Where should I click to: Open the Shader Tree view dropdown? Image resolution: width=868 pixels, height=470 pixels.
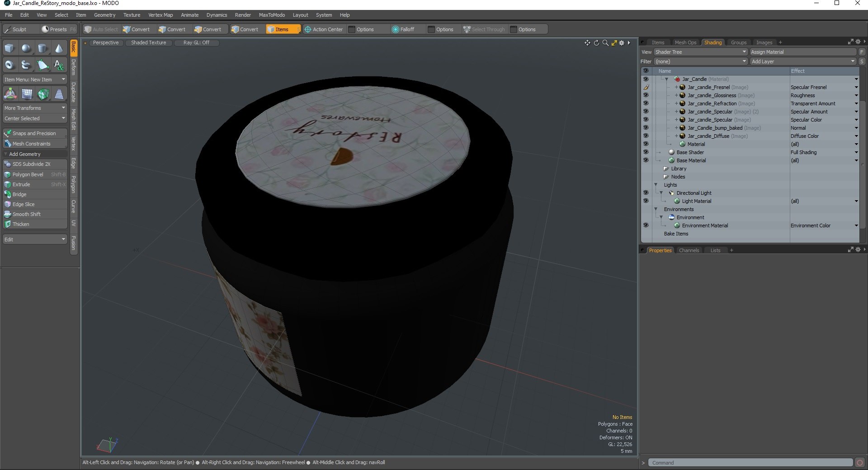coord(700,52)
